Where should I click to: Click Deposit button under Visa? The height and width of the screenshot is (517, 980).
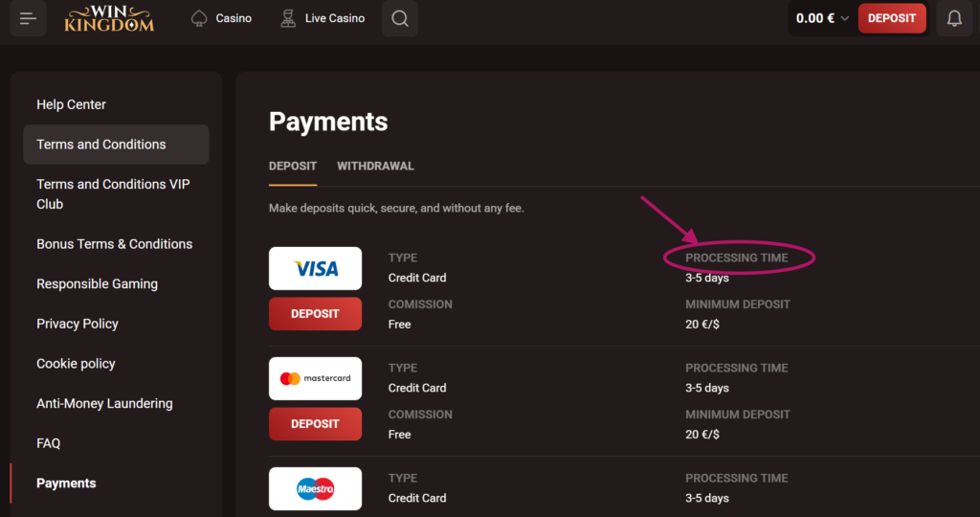click(x=315, y=314)
